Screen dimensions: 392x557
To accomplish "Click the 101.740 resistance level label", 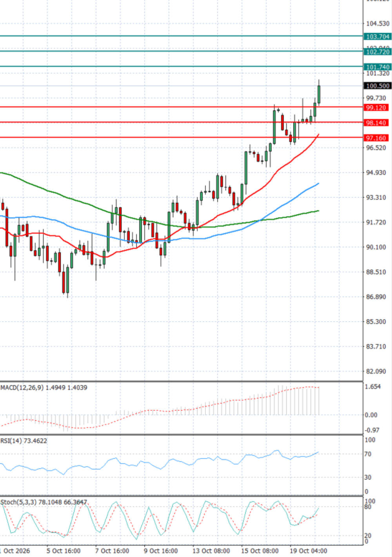I will click(377, 67).
